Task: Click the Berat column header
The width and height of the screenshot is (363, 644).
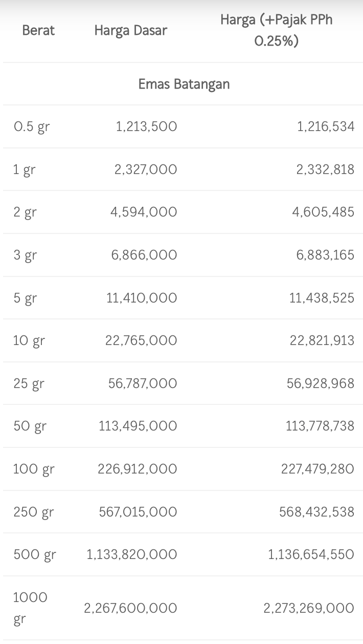Action: click(x=38, y=31)
